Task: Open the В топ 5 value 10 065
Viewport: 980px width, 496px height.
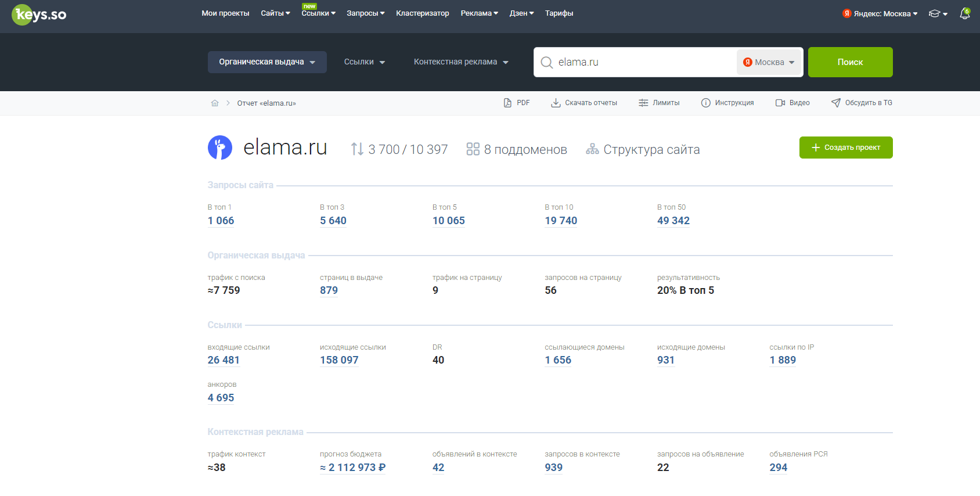Action: pos(449,221)
